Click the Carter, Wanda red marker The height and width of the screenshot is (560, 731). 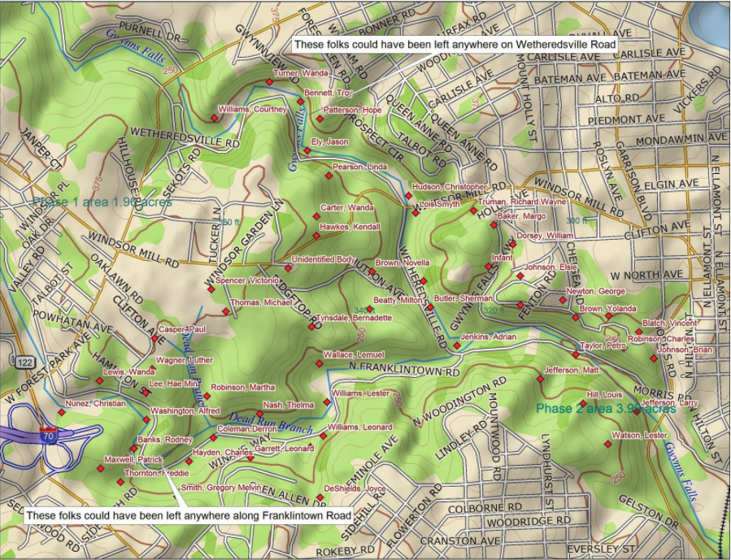coord(316,217)
